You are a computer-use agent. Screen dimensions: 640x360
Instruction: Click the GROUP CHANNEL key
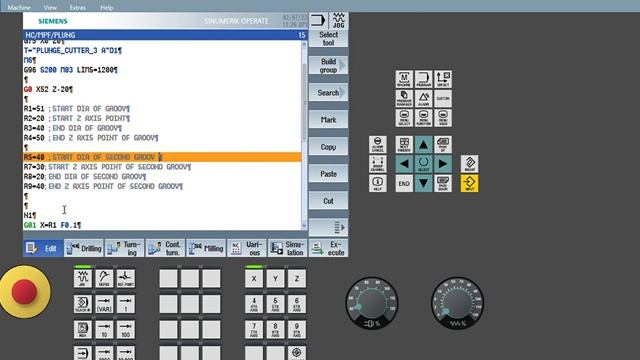click(x=378, y=164)
